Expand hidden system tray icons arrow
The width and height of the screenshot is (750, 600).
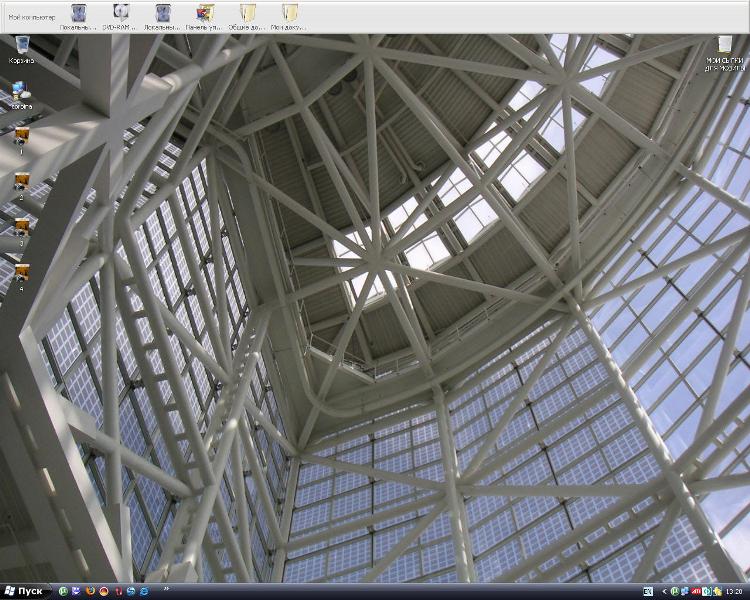pos(664,591)
